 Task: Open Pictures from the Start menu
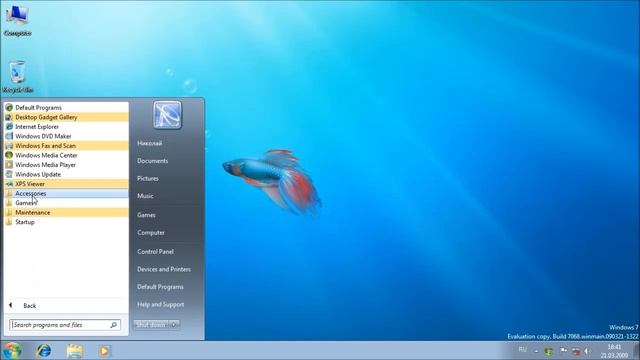(148, 178)
